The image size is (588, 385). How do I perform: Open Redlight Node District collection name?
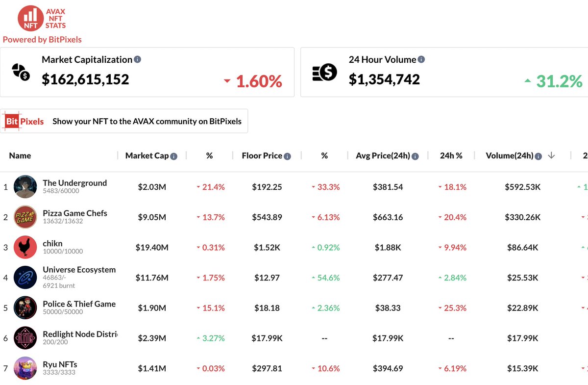tap(80, 334)
